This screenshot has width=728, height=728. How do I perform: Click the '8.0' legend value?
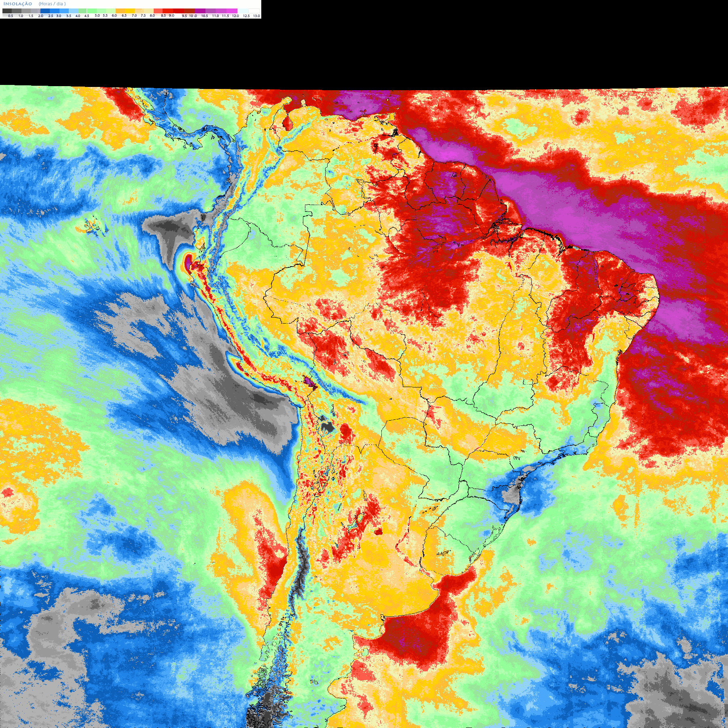click(152, 15)
